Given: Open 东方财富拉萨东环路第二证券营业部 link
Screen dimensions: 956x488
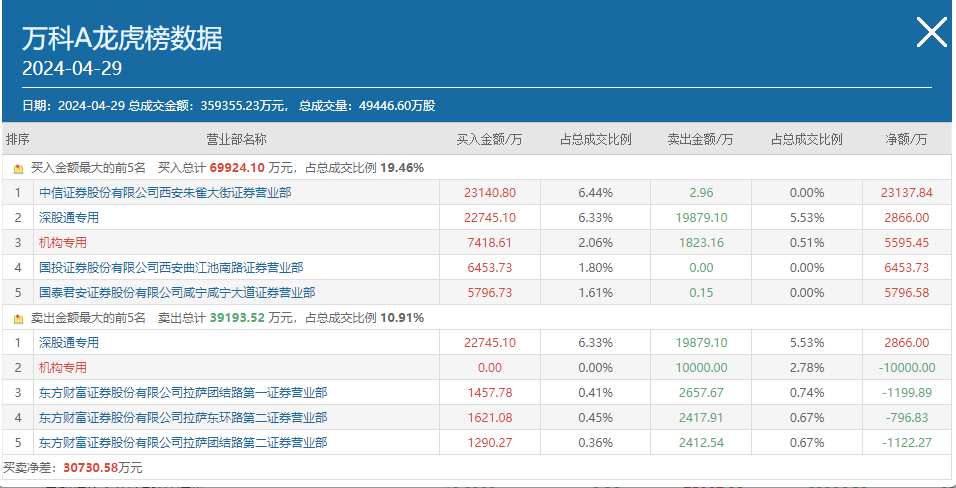Looking at the screenshot, I should tap(183, 418).
